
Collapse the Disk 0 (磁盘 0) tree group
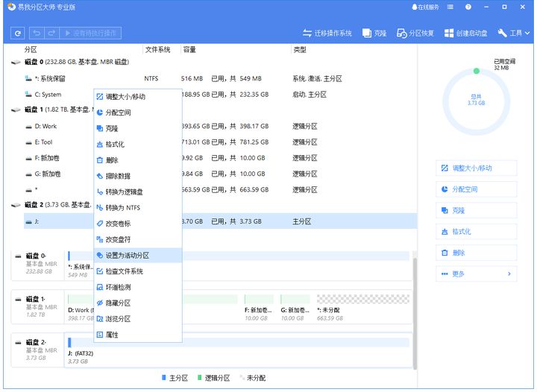tap(16, 62)
